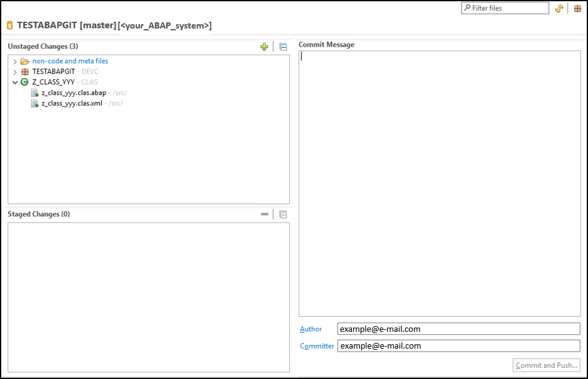Click the Commit and Push button
588x379 pixels.
(546, 365)
